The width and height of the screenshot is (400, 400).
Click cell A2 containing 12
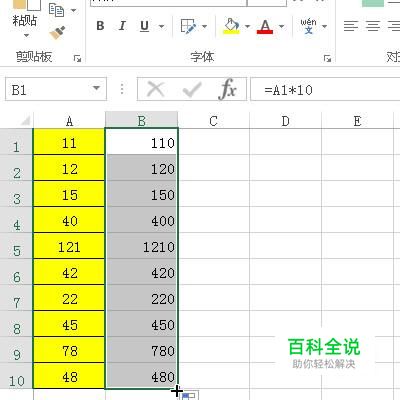click(x=69, y=168)
